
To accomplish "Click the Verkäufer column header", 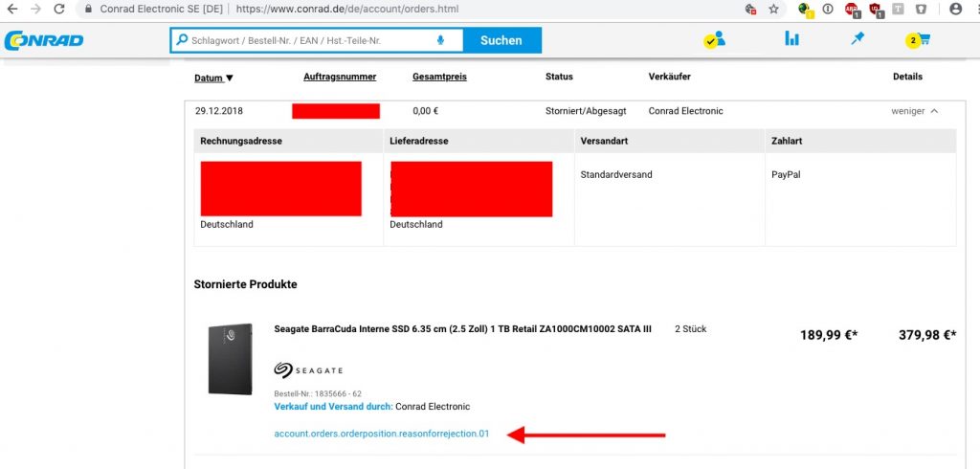I will tap(669, 77).
